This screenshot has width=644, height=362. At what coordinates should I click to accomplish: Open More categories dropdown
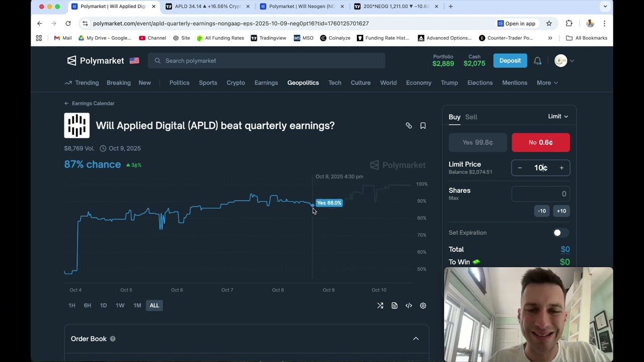(547, 82)
